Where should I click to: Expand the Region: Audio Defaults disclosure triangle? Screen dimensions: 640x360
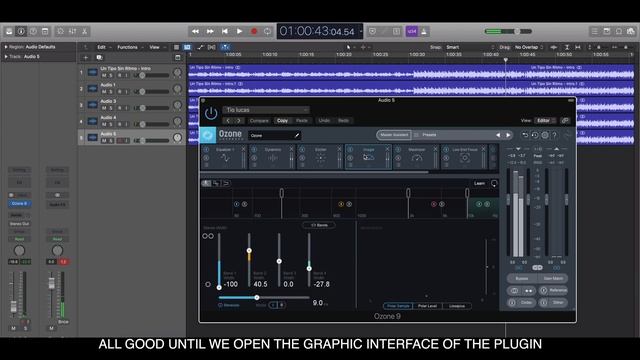(6, 47)
